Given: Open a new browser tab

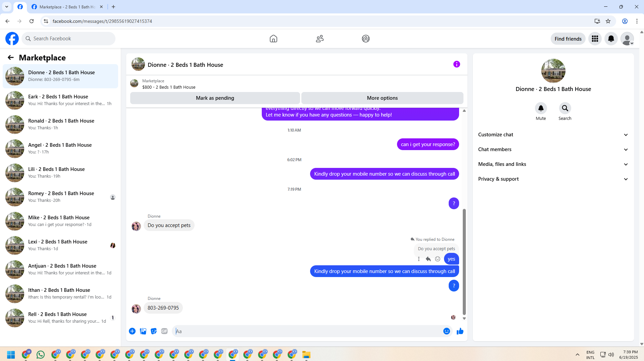Looking at the screenshot, I should point(113,7).
